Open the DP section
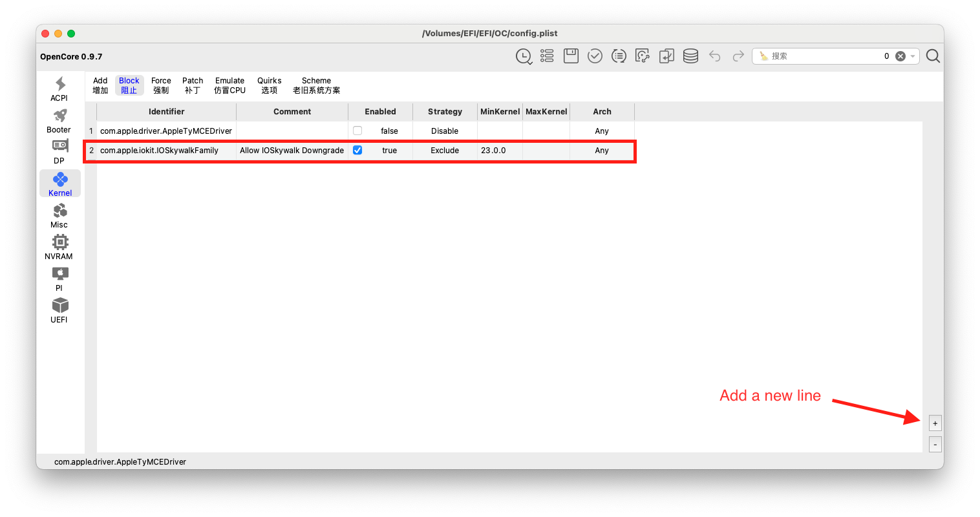 coord(59,152)
